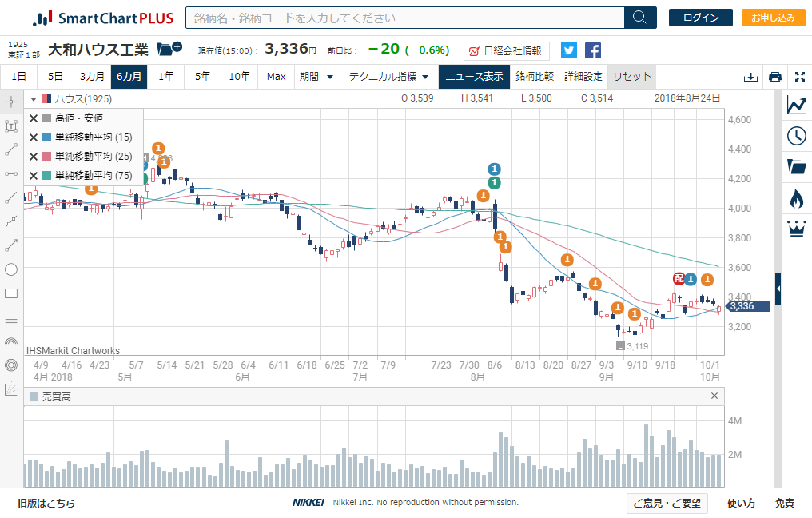Viewport: 812px width, 518px height.
Task: Remove 高値・安値 indicator
Action: click(34, 118)
